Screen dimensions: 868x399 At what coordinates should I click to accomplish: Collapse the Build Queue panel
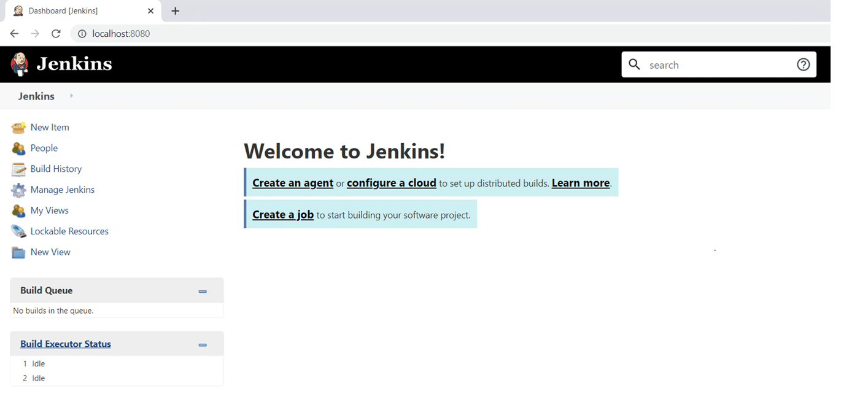[x=203, y=291]
